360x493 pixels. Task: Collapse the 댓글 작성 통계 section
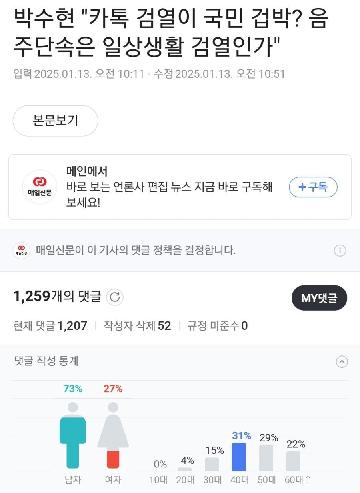pyautogui.click(x=342, y=362)
